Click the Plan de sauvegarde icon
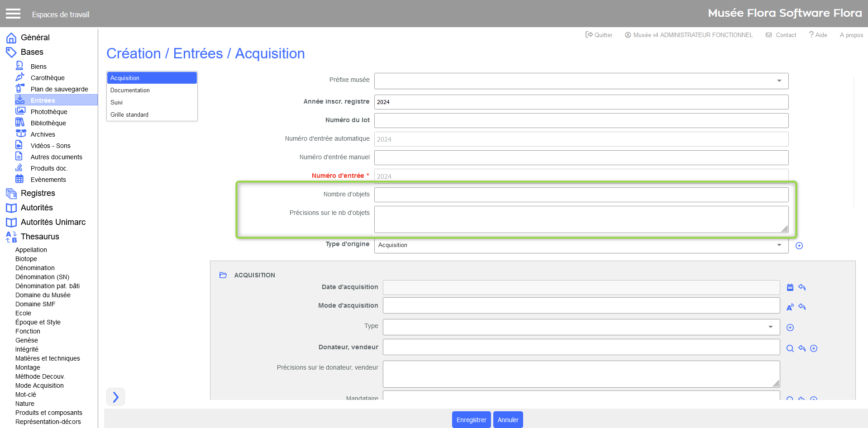 click(x=20, y=89)
